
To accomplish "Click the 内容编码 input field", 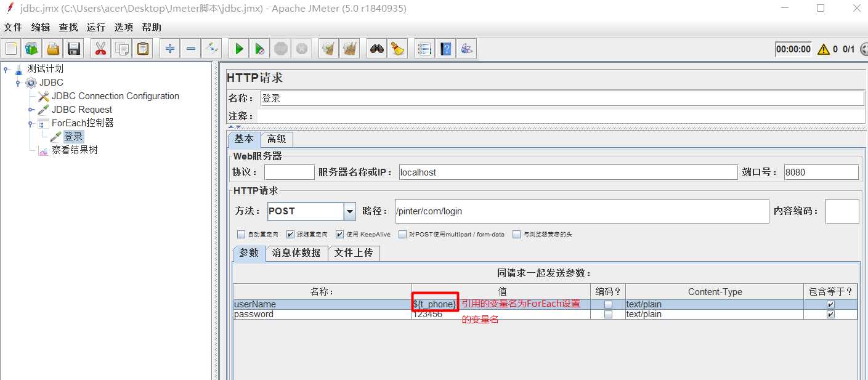I will tap(842, 211).
